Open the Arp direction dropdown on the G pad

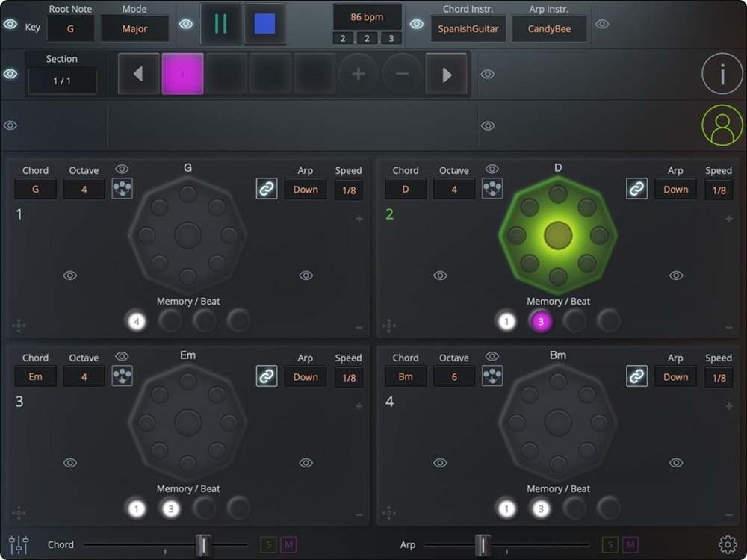click(306, 190)
